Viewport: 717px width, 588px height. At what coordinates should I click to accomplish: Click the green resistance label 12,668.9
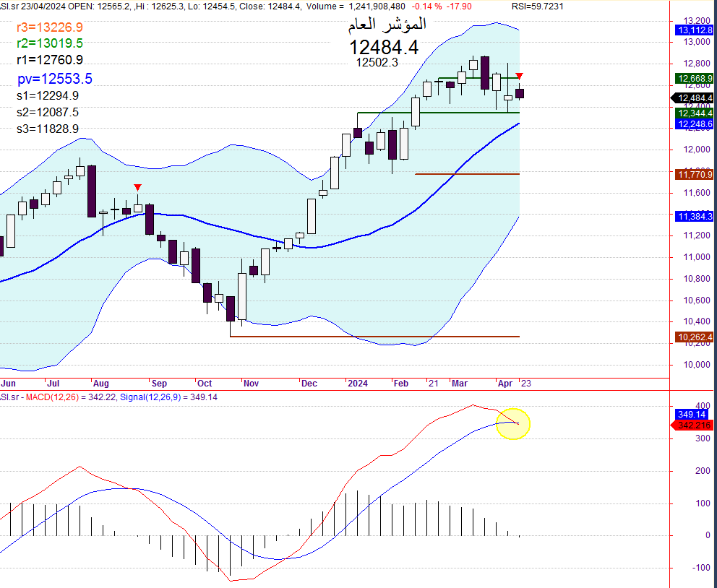click(694, 79)
